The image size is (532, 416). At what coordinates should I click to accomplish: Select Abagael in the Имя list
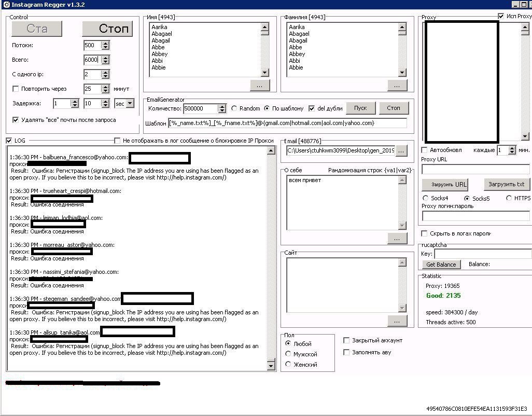pyautogui.click(x=162, y=34)
